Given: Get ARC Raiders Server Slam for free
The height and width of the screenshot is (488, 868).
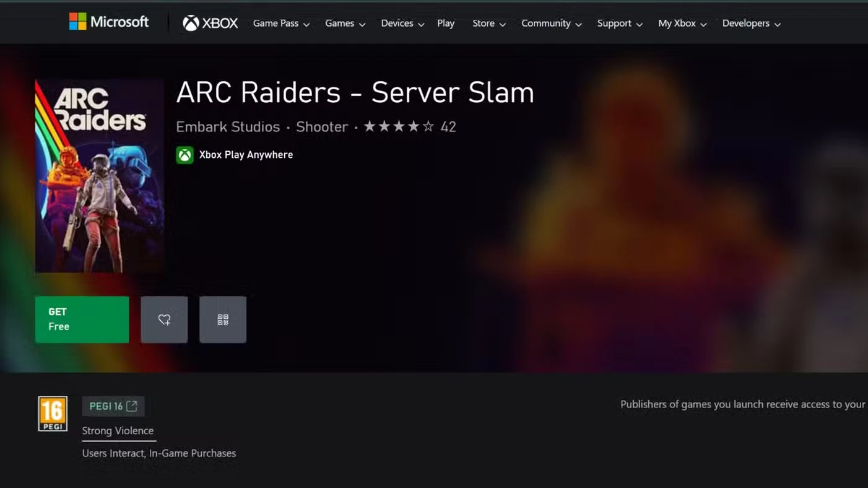Looking at the screenshot, I should coord(82,320).
